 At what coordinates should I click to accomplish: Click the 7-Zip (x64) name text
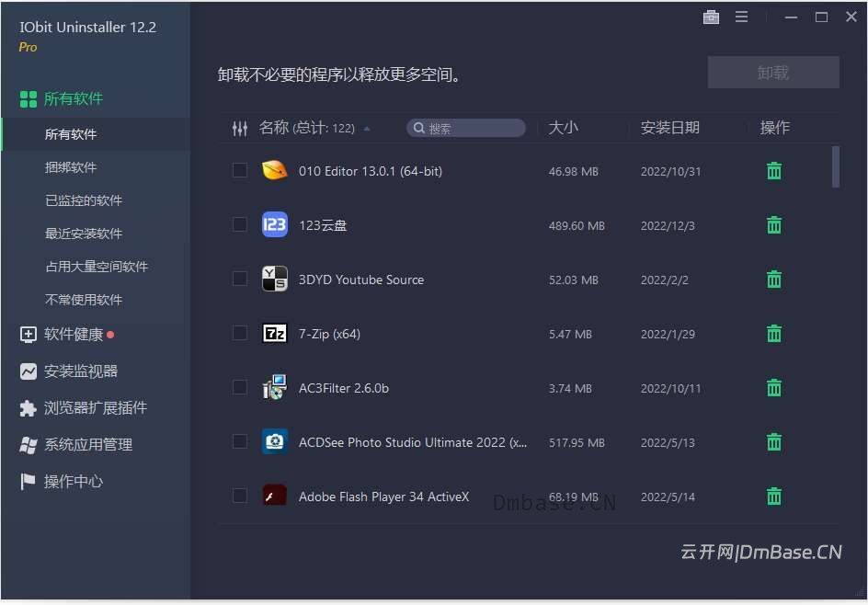point(329,334)
